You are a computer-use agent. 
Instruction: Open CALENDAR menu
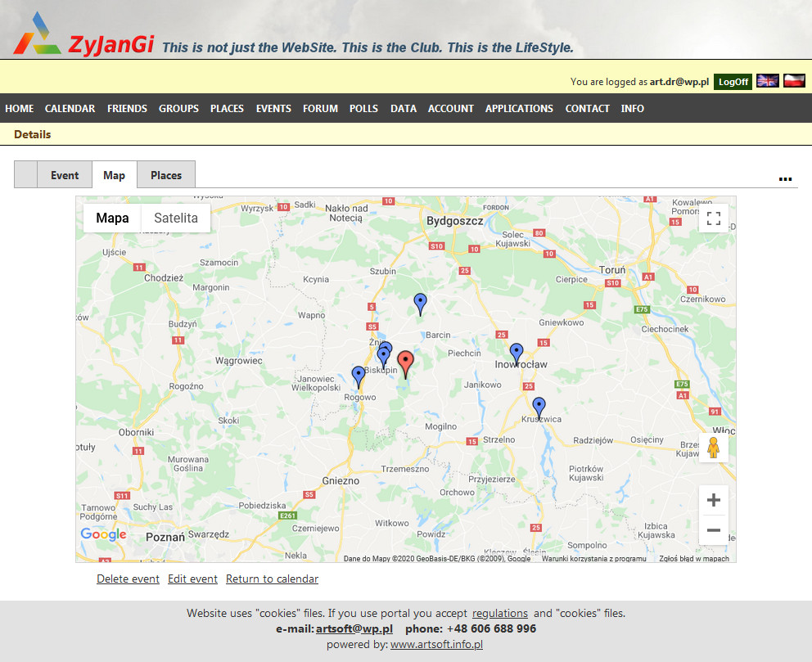70,108
